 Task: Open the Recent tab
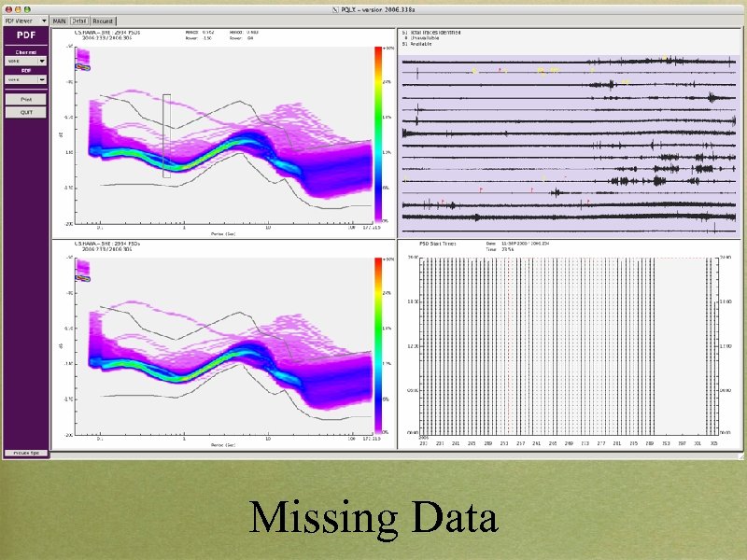point(103,21)
